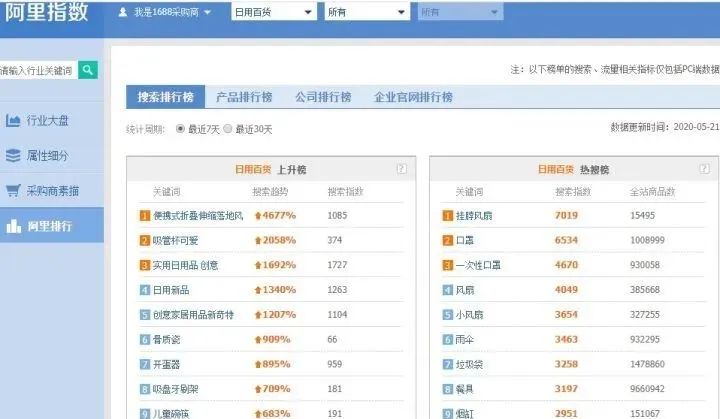Image resolution: width=720 pixels, height=419 pixels.
Task: Click the user avatar icon beside 我是1688采购商
Action: pos(123,12)
